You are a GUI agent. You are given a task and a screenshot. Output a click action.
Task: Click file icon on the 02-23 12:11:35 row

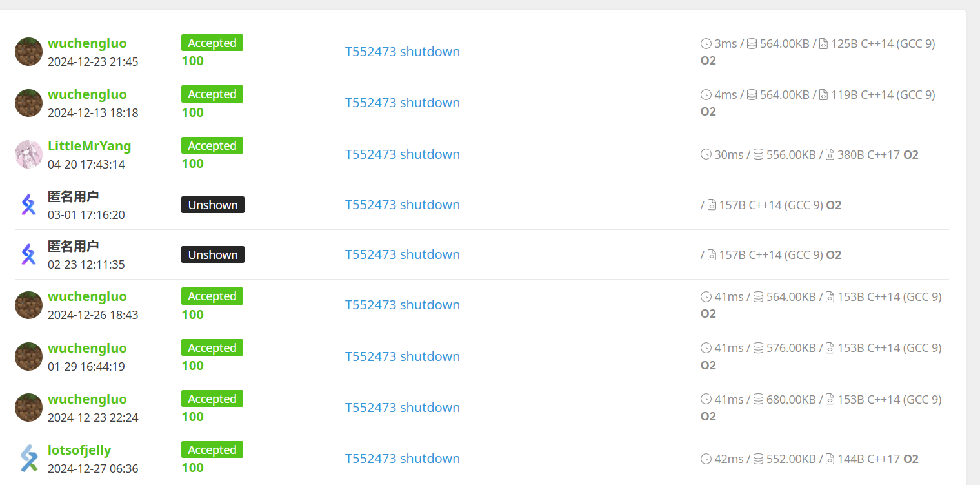[x=712, y=255]
